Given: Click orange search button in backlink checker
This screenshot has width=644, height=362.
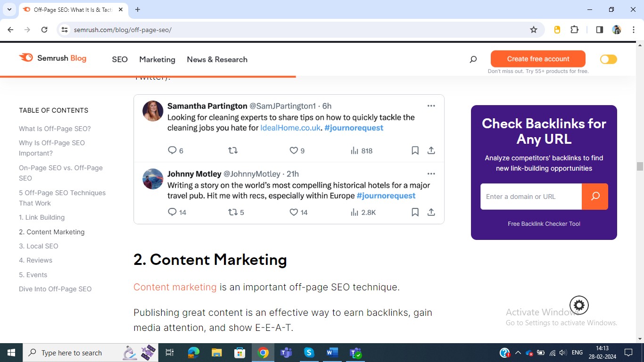Looking at the screenshot, I should click(x=595, y=197).
